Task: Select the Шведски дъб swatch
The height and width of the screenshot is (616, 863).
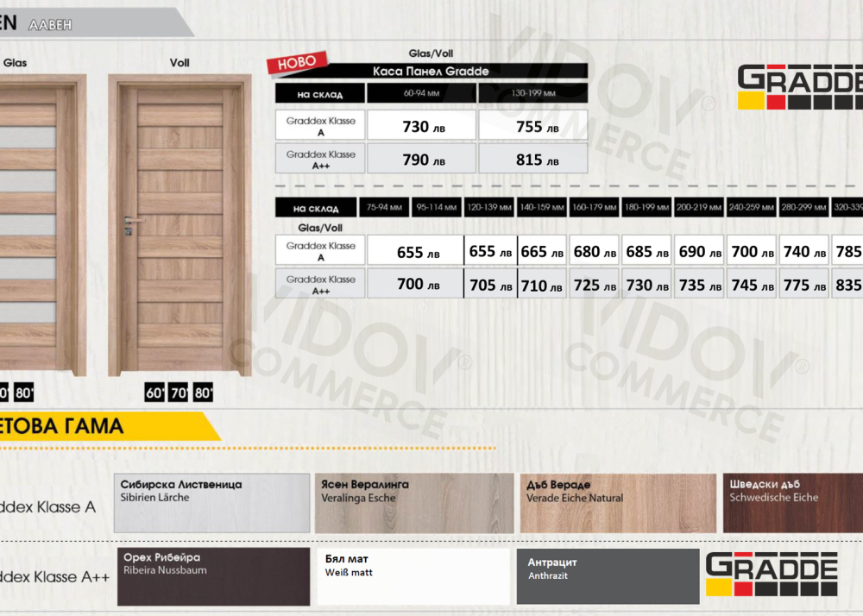Action: (x=792, y=503)
